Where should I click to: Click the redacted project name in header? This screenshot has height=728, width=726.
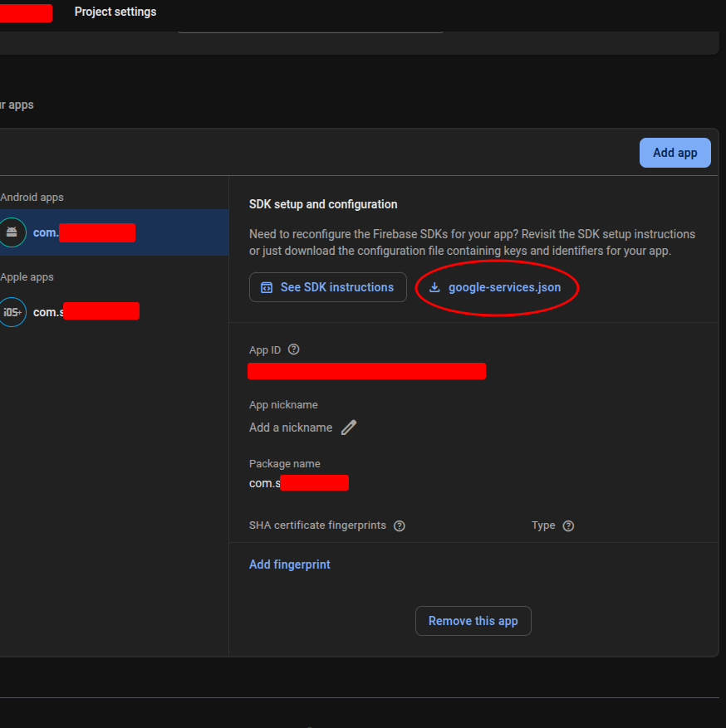tap(25, 12)
